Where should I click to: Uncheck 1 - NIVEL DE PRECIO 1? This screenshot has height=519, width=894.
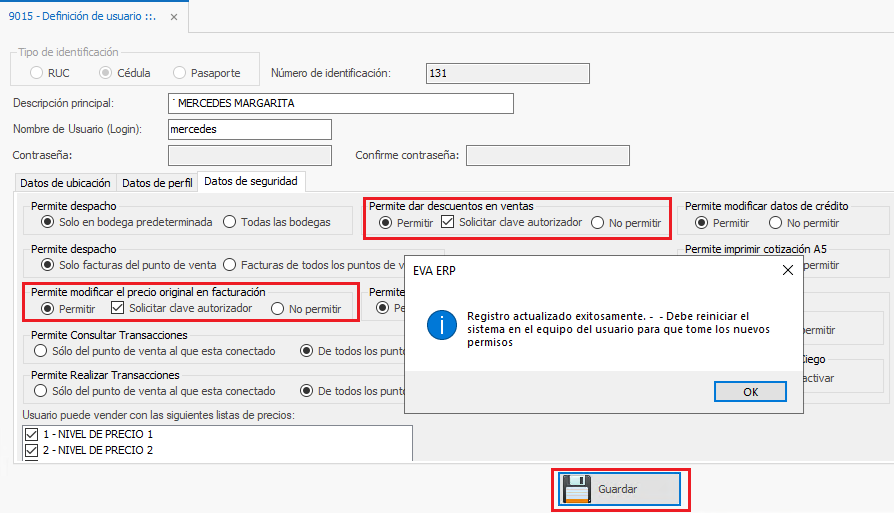[x=29, y=435]
